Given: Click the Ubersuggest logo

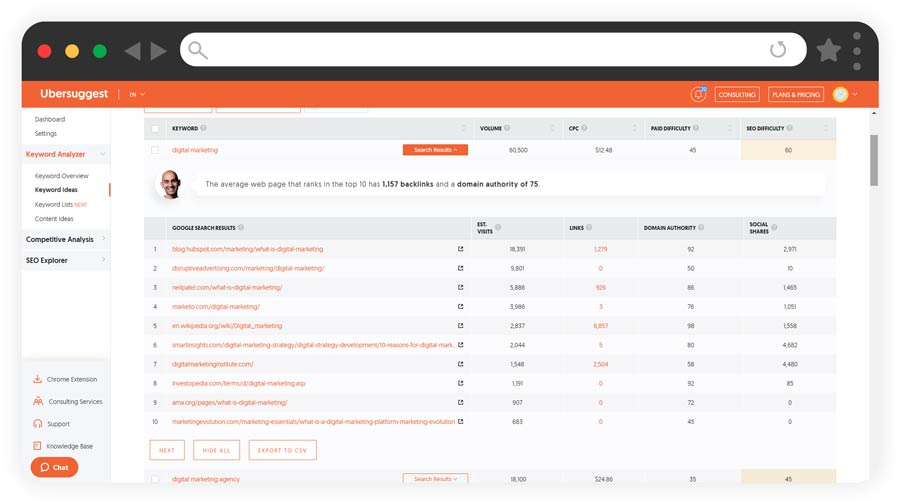Looking at the screenshot, I should coord(74,94).
